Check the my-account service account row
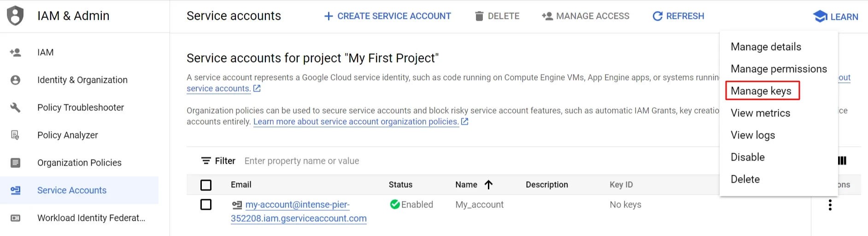The image size is (868, 236). click(x=206, y=205)
